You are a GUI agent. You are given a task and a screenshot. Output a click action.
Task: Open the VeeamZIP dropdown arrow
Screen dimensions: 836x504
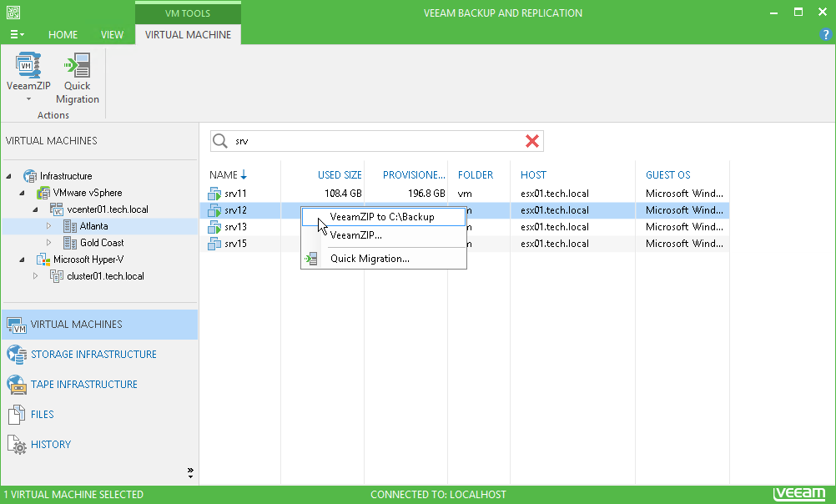point(28,98)
